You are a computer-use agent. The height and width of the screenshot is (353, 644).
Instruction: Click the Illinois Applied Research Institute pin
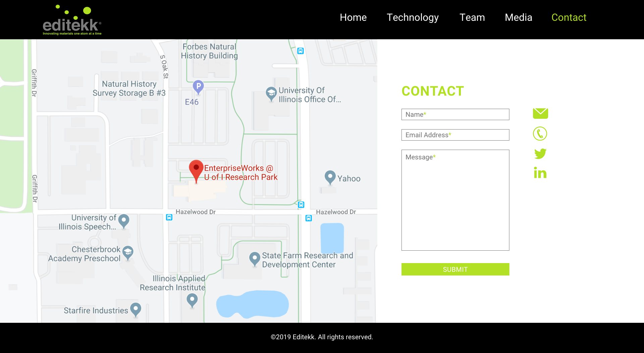192,301
